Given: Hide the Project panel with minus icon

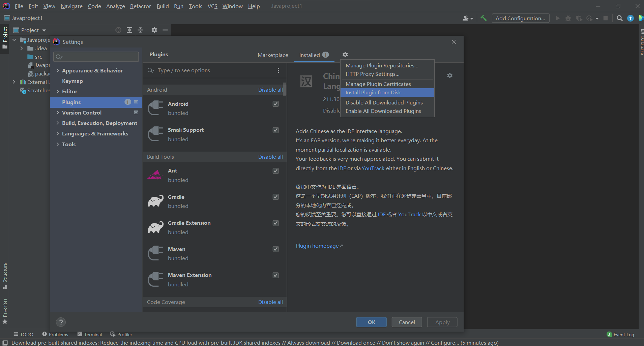Looking at the screenshot, I should [165, 30].
